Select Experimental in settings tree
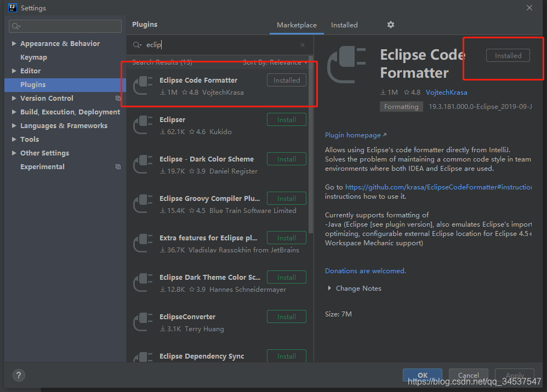 [x=42, y=167]
